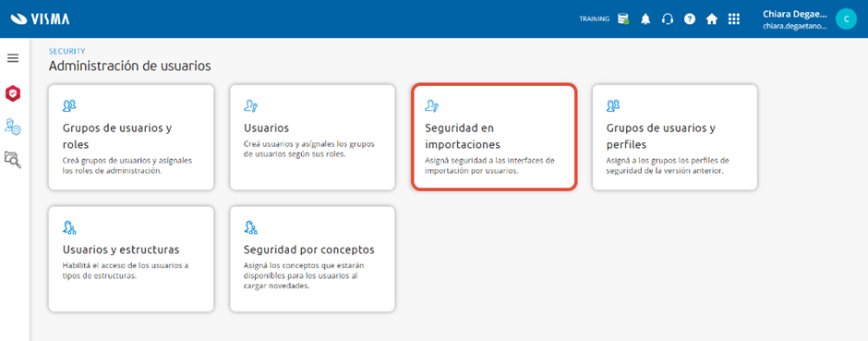Open the notifications bell
Viewport: 868px width, 341px height.
pyautogui.click(x=645, y=18)
